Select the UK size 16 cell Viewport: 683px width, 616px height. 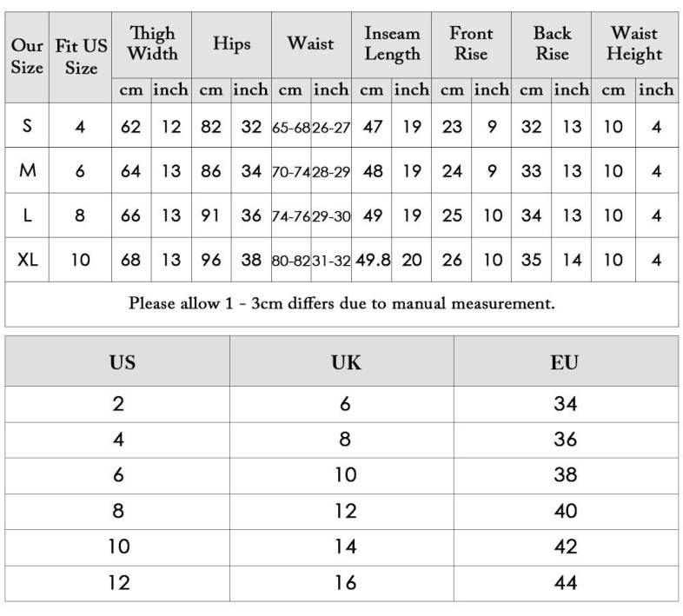(x=345, y=583)
